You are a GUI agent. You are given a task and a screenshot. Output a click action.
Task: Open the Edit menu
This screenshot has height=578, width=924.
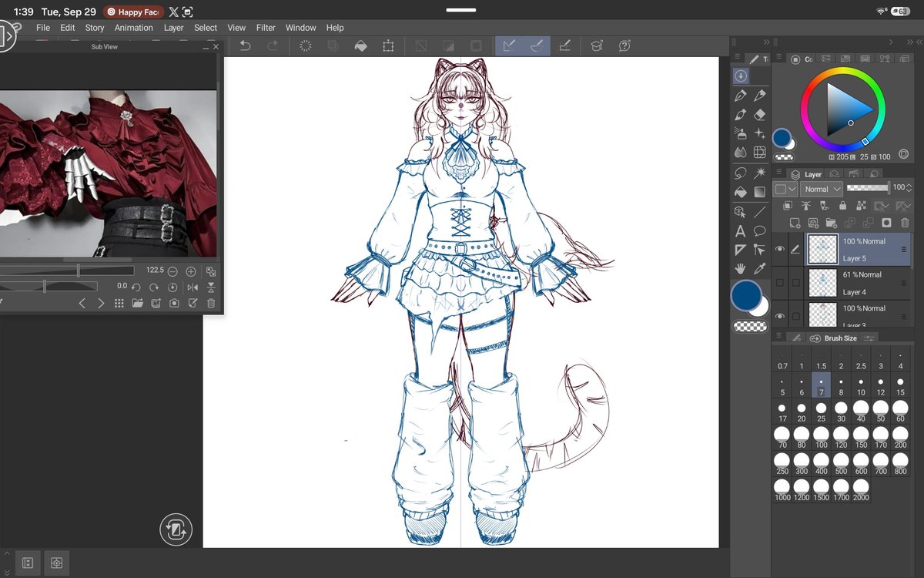(x=68, y=28)
